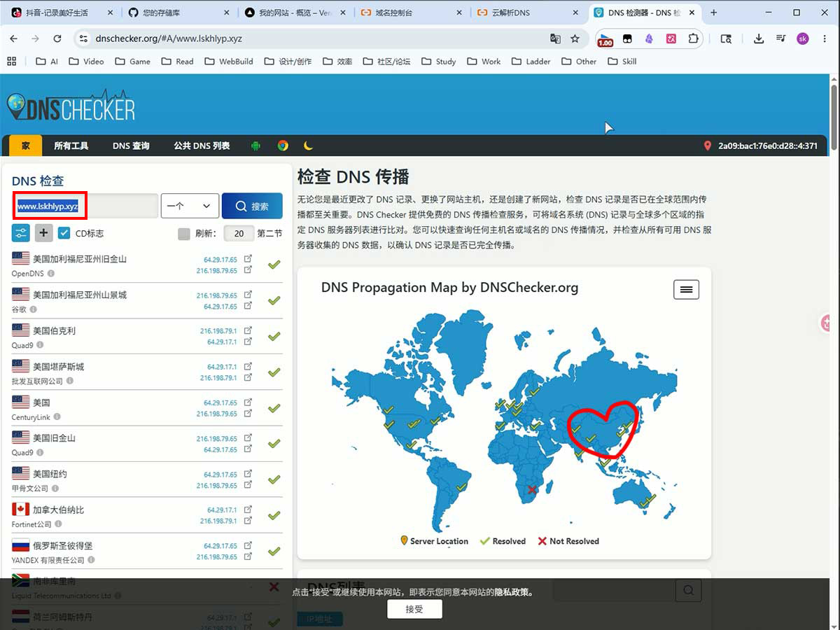Click the browser address bar URL
Viewport: 840px width, 630px height.
(x=168, y=39)
